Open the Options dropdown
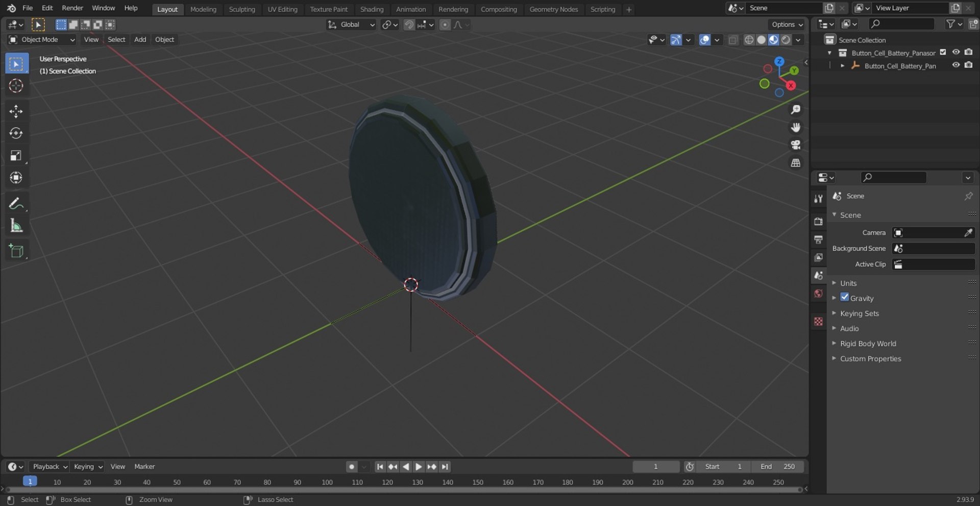Image resolution: width=980 pixels, height=506 pixels. tap(787, 25)
